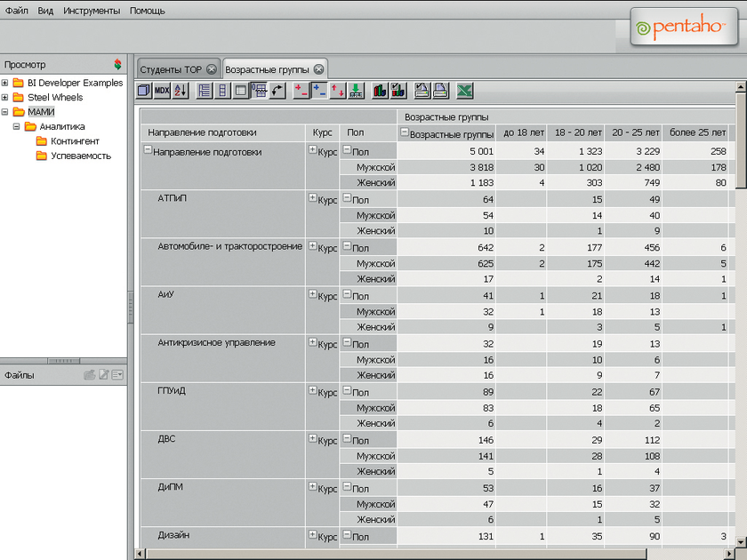Open the MDX query editor
This screenshot has height=560, width=747.
[x=162, y=91]
